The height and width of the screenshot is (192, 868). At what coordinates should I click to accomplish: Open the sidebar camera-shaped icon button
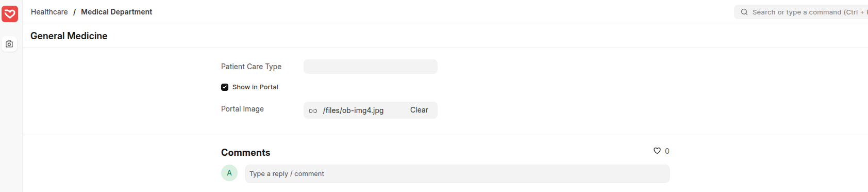tap(9, 44)
